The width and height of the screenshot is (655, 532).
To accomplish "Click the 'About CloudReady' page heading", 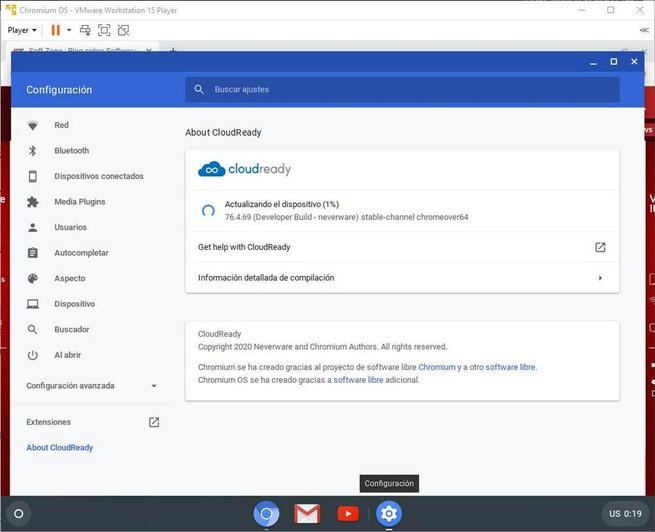I will point(223,132).
